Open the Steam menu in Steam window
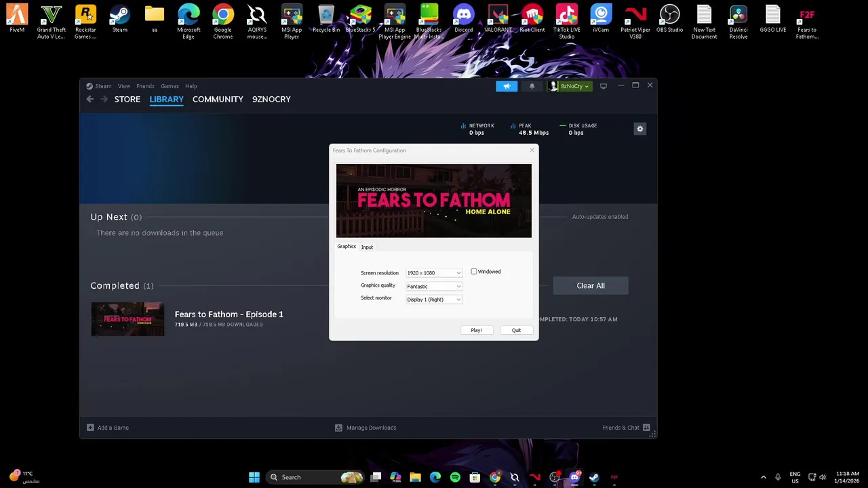The image size is (868, 488). [x=103, y=86]
